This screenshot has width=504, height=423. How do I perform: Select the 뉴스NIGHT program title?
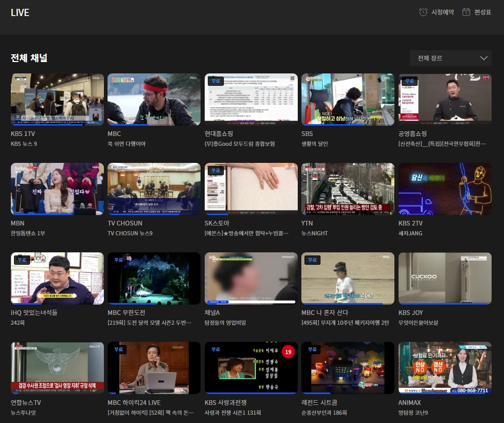point(315,233)
